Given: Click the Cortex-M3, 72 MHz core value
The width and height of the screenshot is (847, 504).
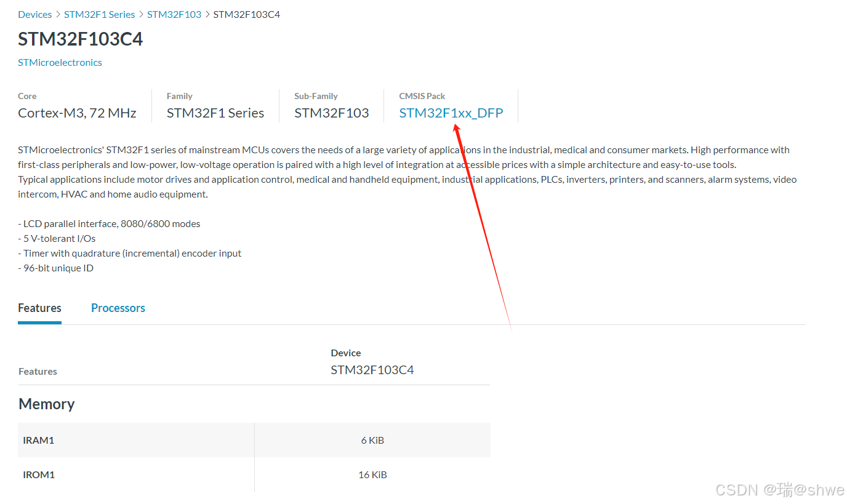Looking at the screenshot, I should 77,113.
